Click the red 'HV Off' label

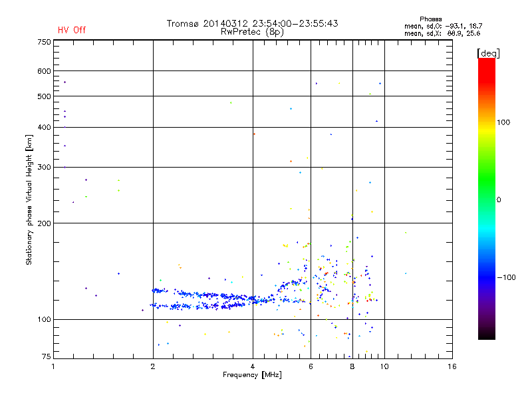pos(72,30)
